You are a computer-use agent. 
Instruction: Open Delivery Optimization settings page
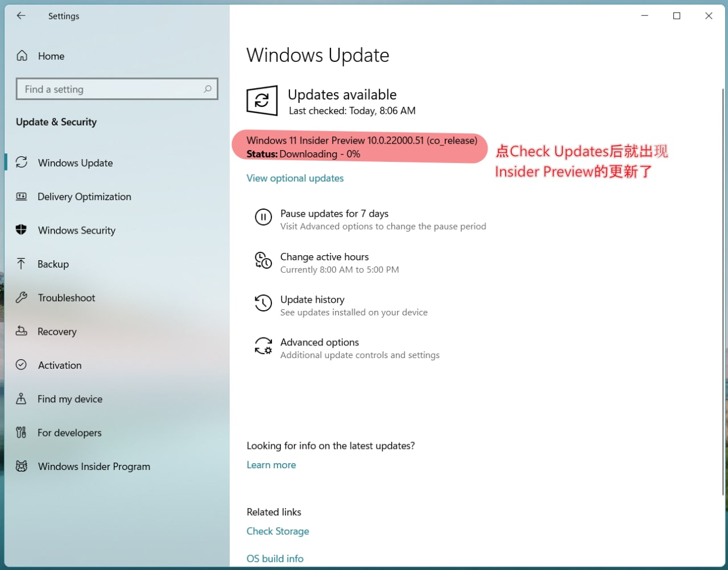click(84, 197)
